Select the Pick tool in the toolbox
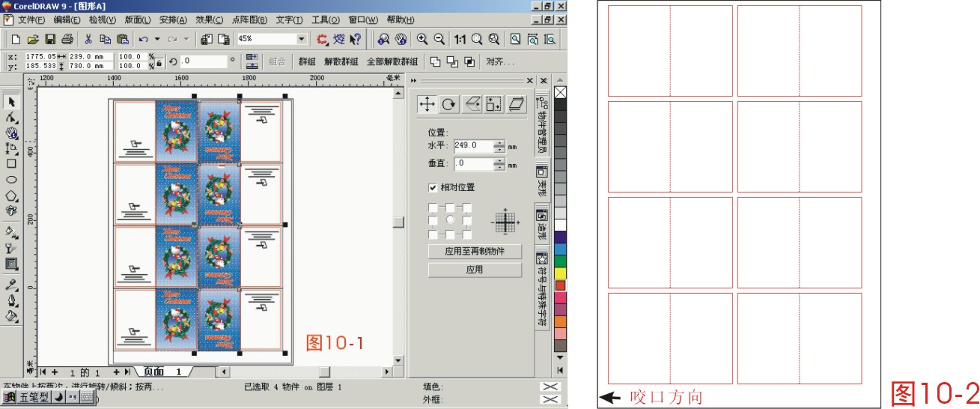980x409 pixels. [11, 101]
